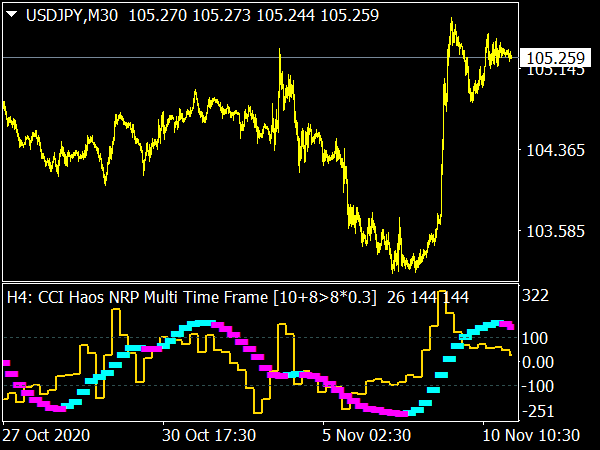Select the 30 Oct 17:30 time label
Viewport: 600px width, 450px height.
pos(209,435)
